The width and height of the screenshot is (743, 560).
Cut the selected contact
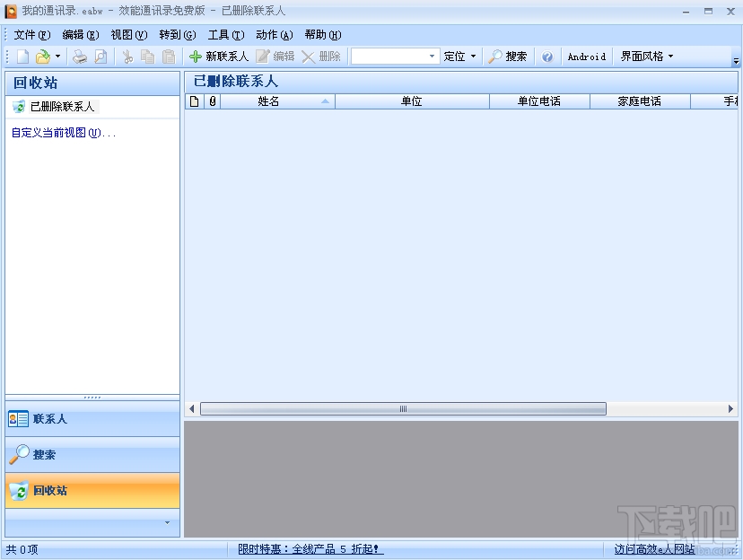(128, 56)
